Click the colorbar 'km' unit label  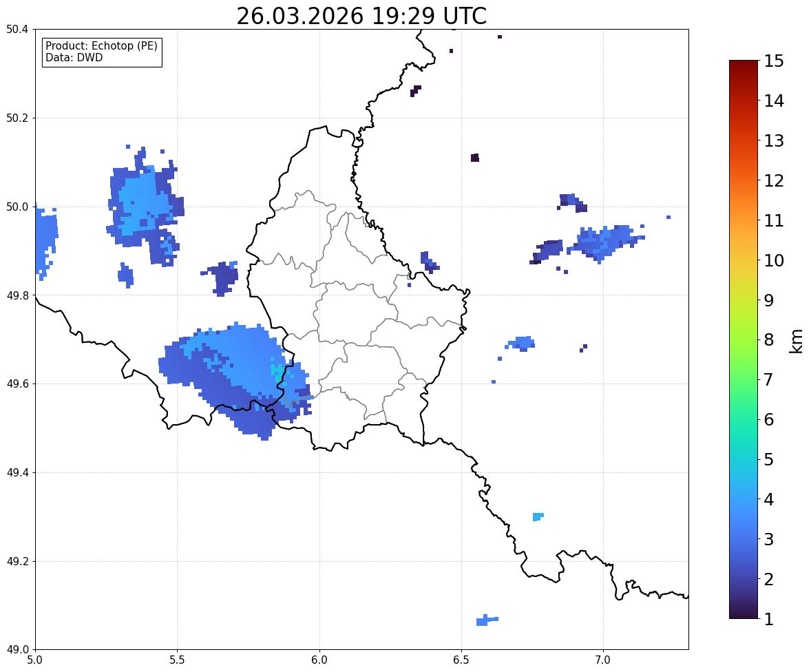click(797, 341)
